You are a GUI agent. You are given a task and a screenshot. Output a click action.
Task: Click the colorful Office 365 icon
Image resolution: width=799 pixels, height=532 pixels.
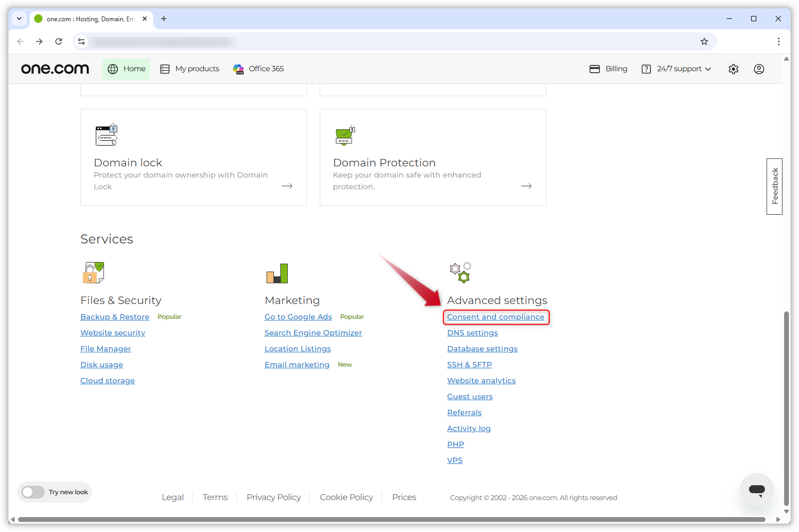(x=238, y=69)
